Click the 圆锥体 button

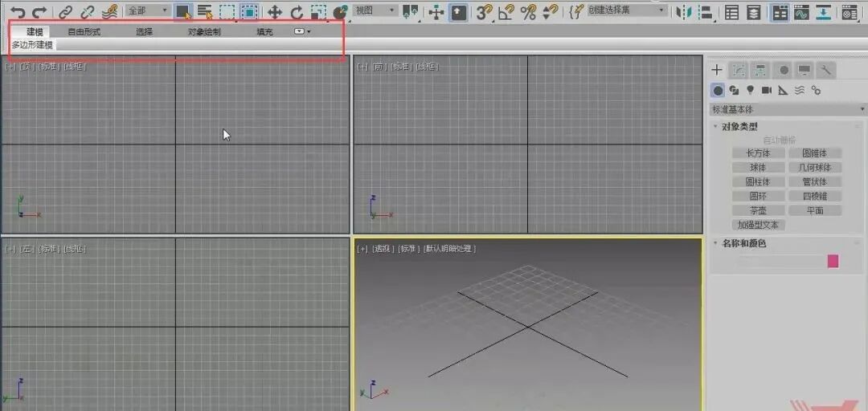815,153
